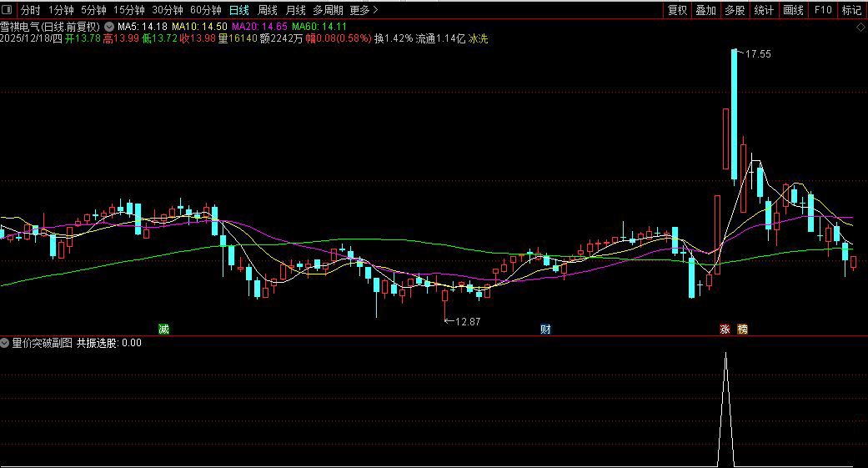Select the 30分钟 period tab
The image size is (868, 468).
click(167, 10)
